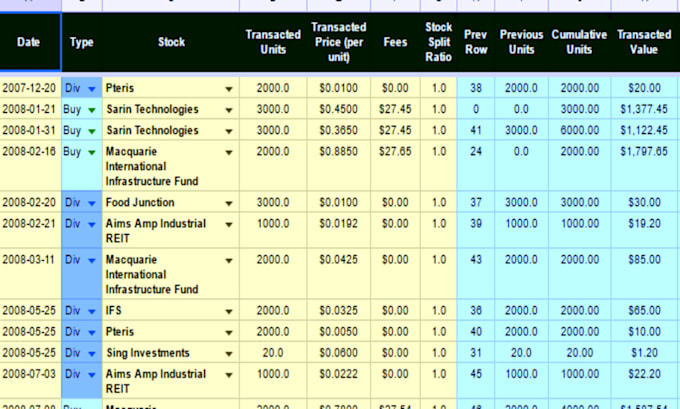This screenshot has height=409, width=680.
Task: Expand Stock dropdown for 2008-05-25 Pteris
Action: click(x=229, y=333)
